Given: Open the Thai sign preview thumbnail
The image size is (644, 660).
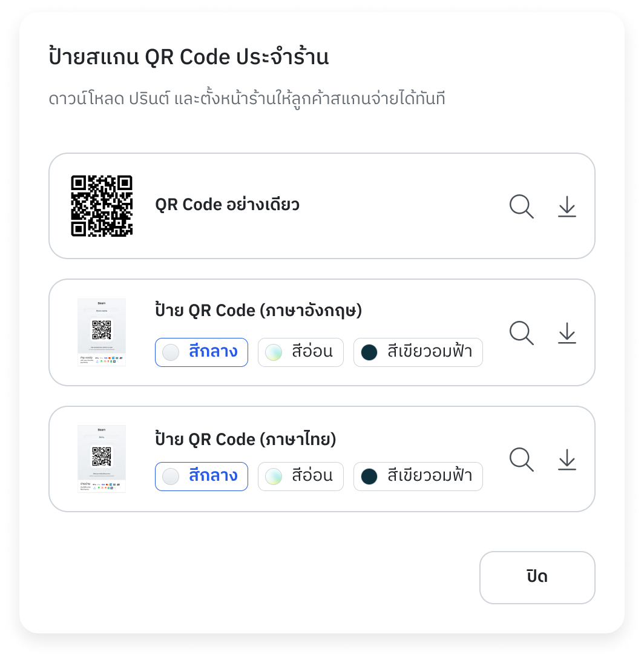Looking at the screenshot, I should click(x=102, y=459).
